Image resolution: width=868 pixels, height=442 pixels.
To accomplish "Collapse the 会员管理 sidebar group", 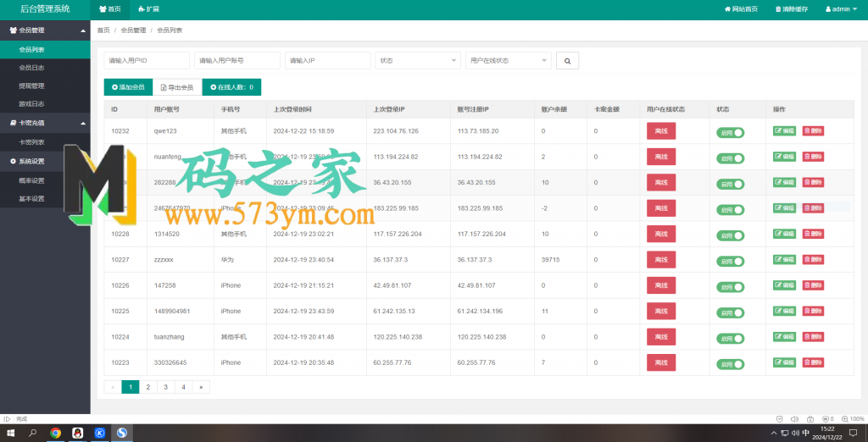I will (x=45, y=30).
